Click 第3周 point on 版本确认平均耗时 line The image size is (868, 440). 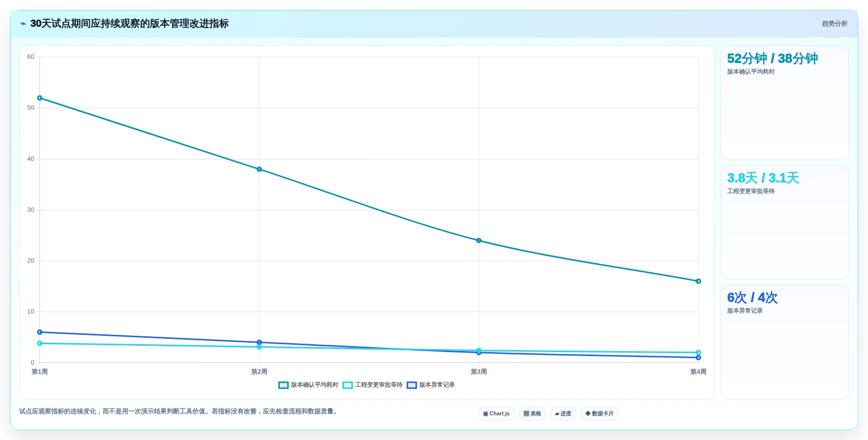coord(479,240)
